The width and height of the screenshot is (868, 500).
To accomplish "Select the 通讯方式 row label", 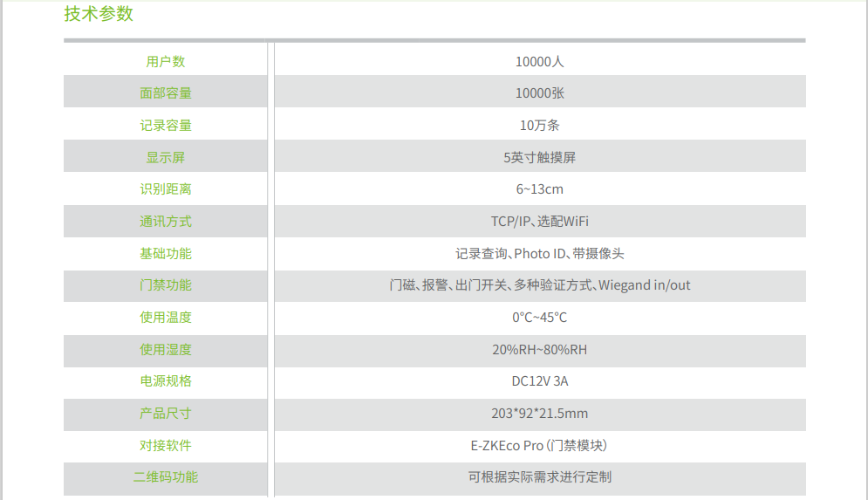I will click(x=166, y=222).
